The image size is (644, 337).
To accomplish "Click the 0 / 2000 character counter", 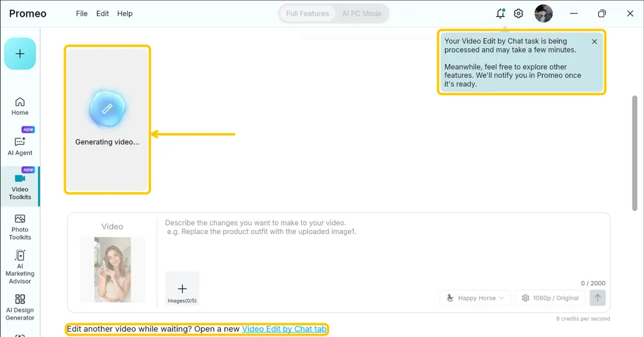I will tap(593, 283).
